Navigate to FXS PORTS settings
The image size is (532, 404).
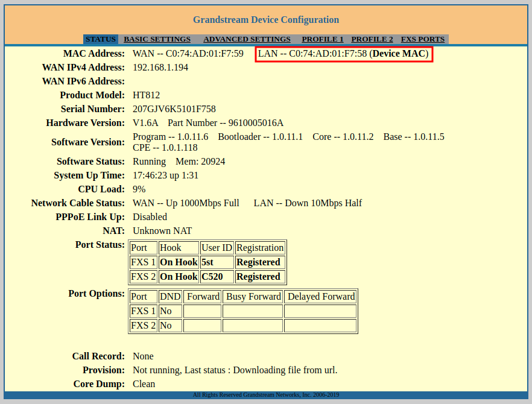(x=423, y=39)
